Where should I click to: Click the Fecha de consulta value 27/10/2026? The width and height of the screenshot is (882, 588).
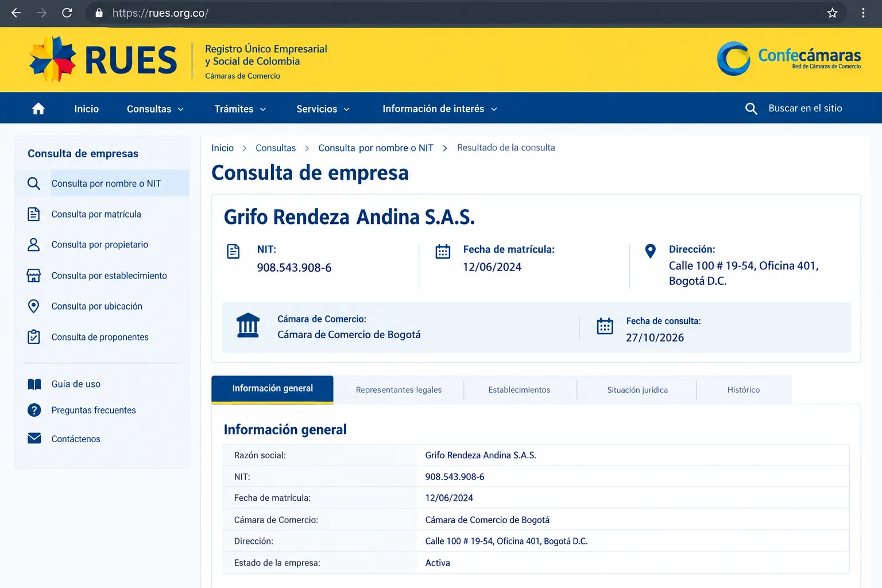[x=655, y=338]
